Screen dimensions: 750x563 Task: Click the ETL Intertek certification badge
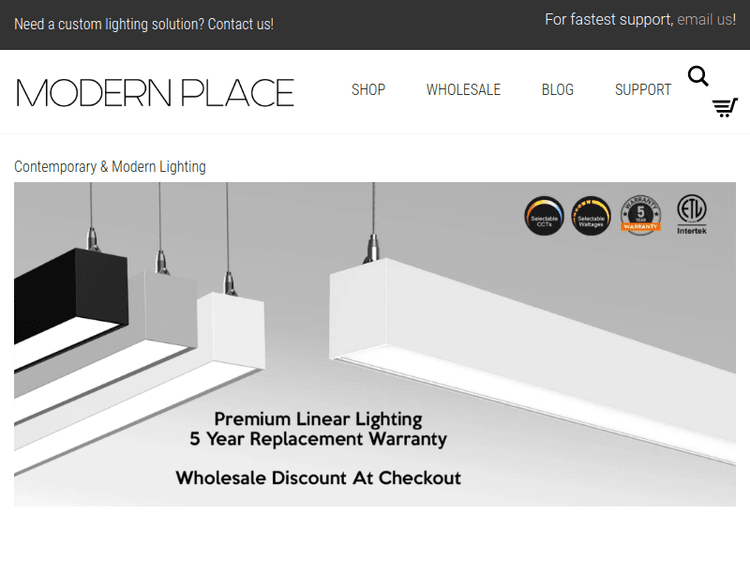(x=691, y=214)
